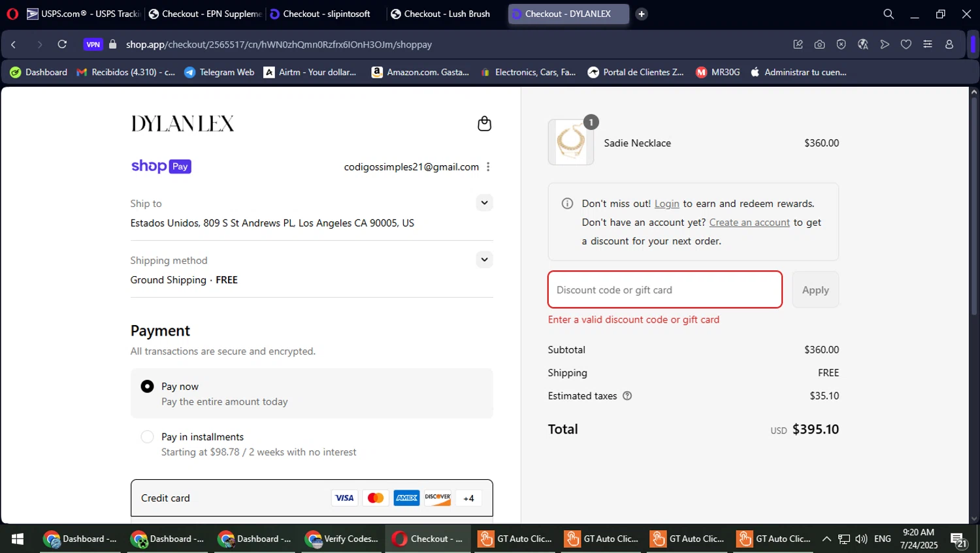The height and width of the screenshot is (553, 980).
Task: Open the player send arrow icon
Action: coord(884,44)
